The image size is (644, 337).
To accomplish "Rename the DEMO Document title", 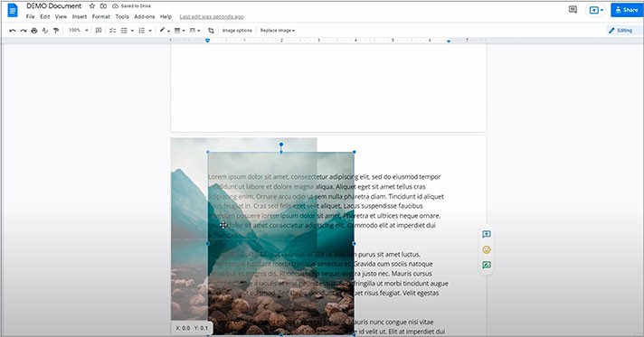I will pos(53,6).
